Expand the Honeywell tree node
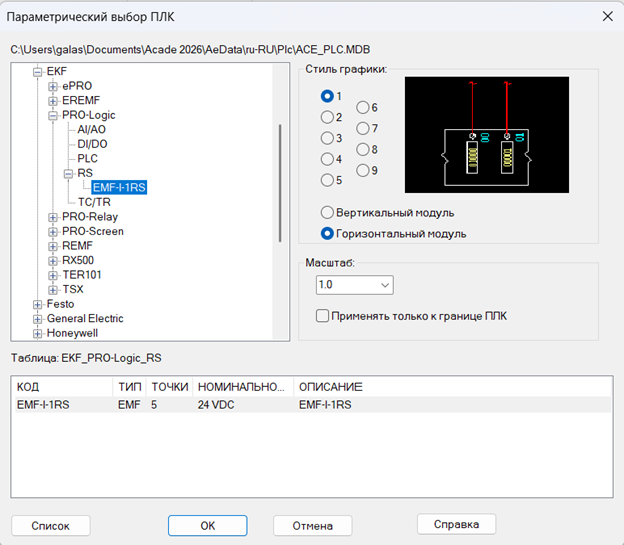 click(37, 334)
